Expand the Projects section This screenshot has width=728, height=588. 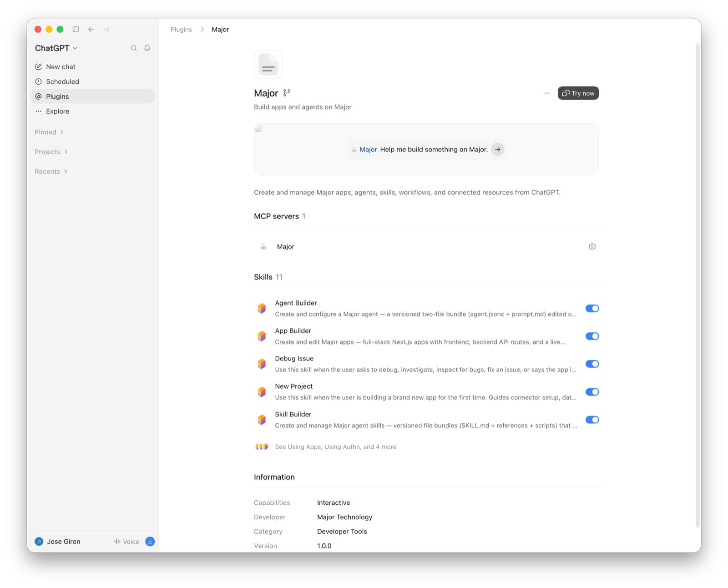coord(51,152)
